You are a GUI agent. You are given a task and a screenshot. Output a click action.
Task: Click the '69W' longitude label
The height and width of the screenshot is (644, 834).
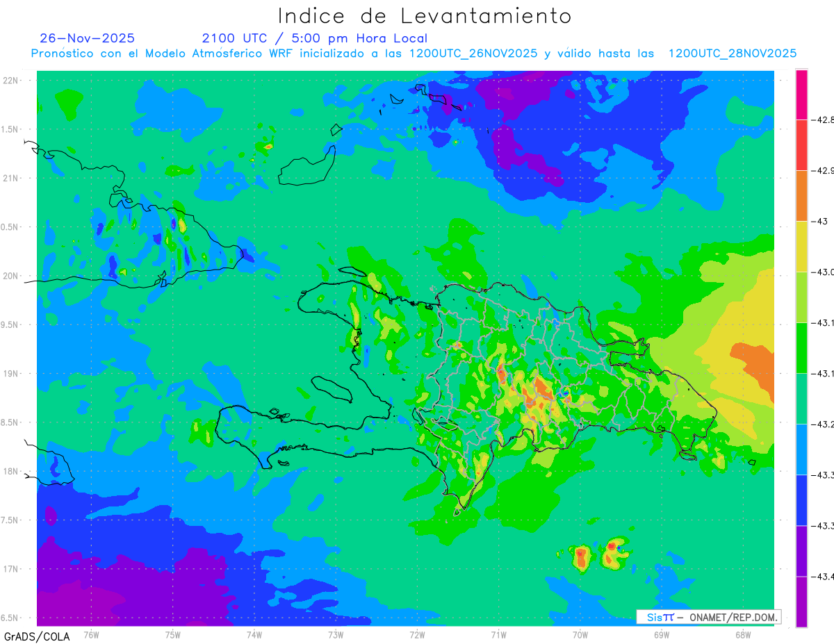tap(661, 634)
